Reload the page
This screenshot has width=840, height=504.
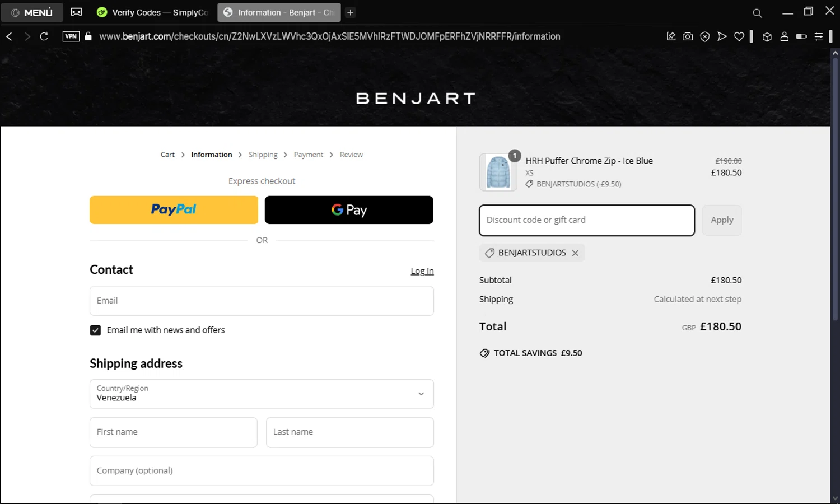click(44, 36)
